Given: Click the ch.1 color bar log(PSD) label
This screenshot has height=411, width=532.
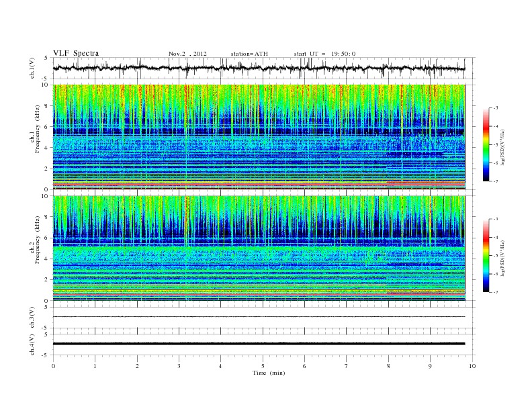Looking at the screenshot, I should pyautogui.click(x=502, y=147).
